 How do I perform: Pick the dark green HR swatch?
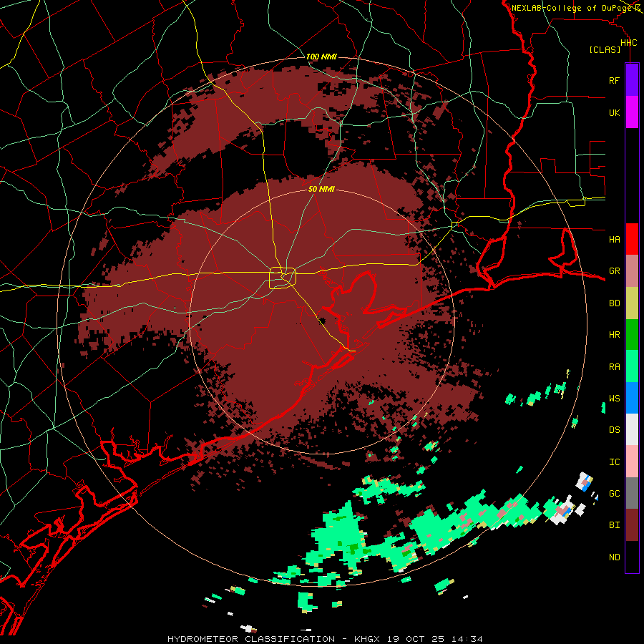click(x=632, y=334)
